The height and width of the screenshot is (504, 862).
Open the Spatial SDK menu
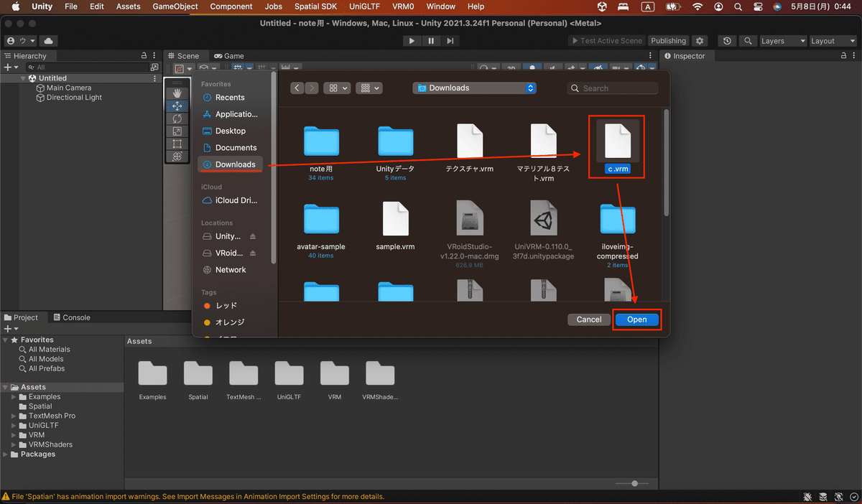tap(315, 6)
